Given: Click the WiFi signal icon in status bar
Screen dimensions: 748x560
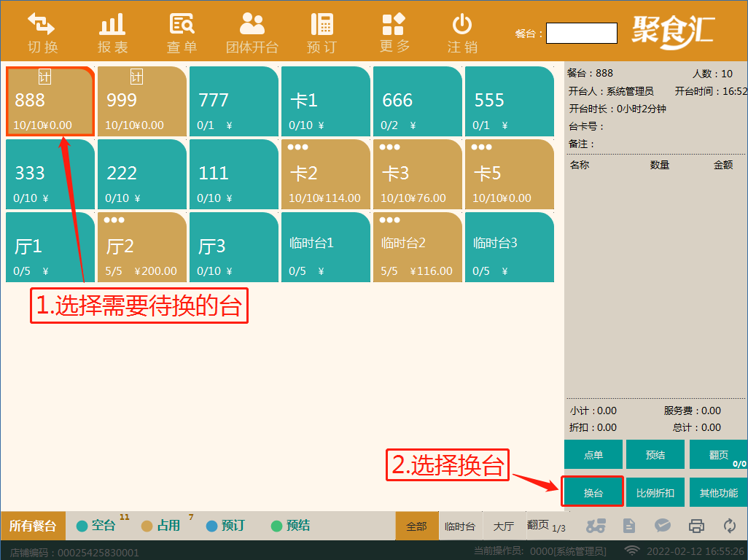Looking at the screenshot, I should (632, 551).
